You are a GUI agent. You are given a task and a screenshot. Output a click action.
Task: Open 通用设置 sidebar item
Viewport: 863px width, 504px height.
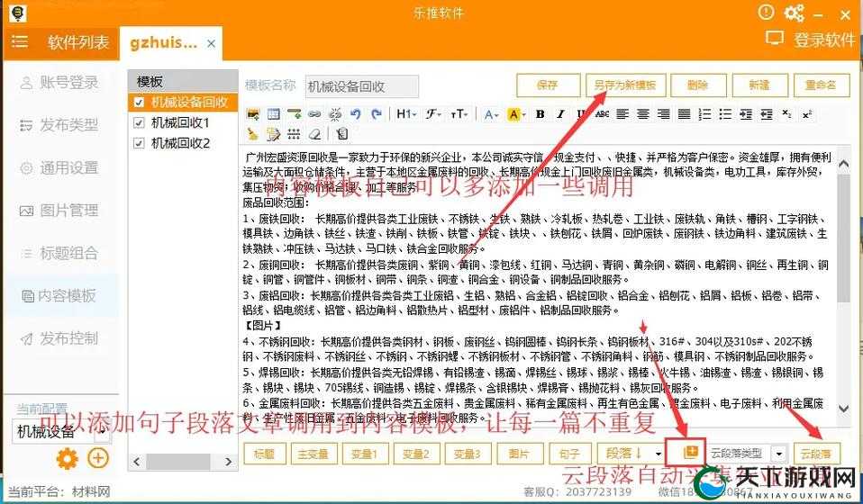[59, 167]
